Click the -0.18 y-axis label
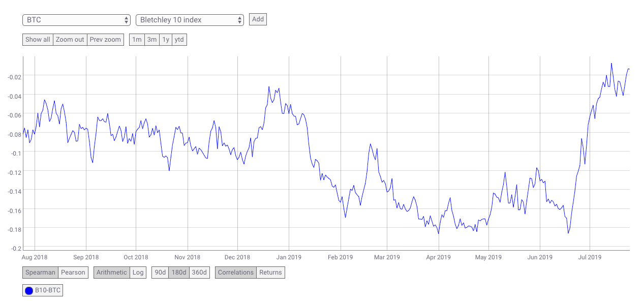Image resolution: width=644 pixels, height=301 pixels. 14,230
